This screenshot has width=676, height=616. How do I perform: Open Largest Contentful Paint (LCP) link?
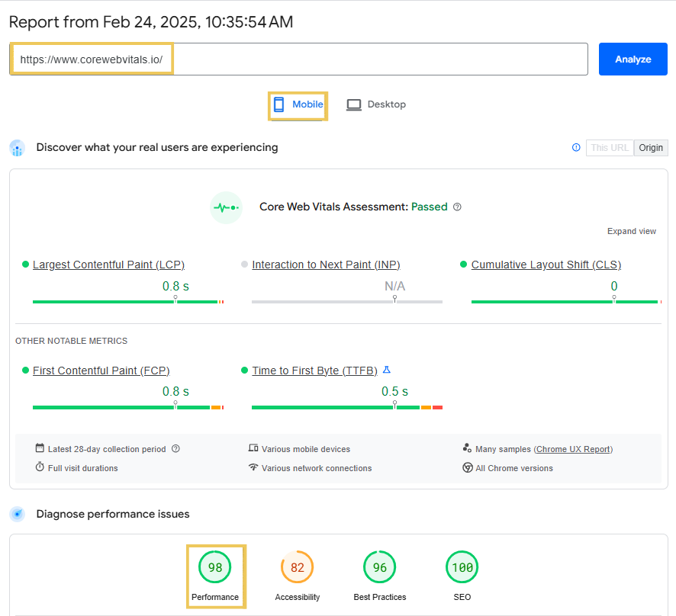tap(108, 265)
